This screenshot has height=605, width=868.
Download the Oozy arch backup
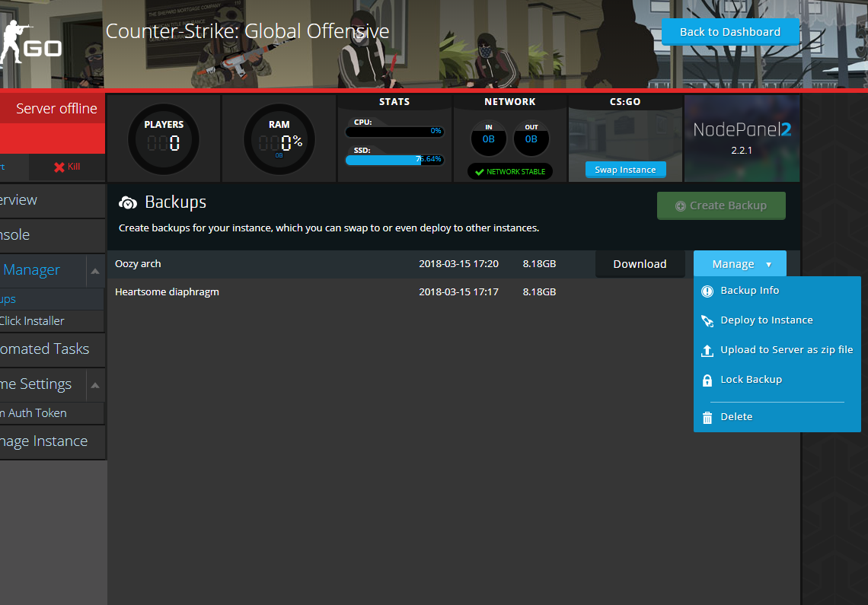640,264
